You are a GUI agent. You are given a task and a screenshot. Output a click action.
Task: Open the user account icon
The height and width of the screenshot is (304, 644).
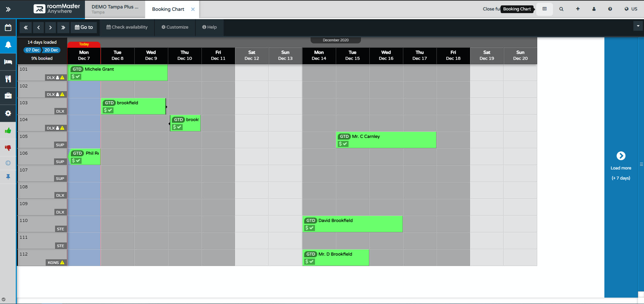(x=594, y=9)
